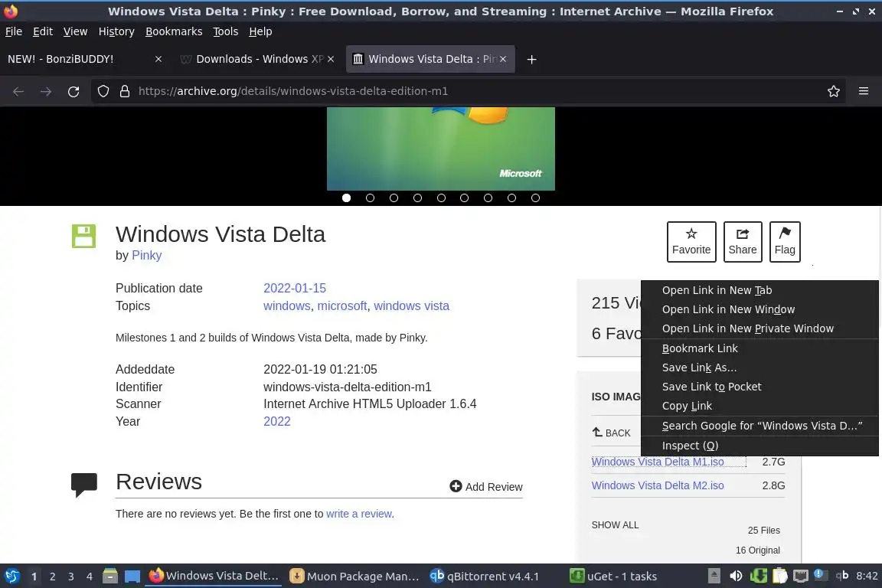Click the Favorite star button
Viewport: 882px width, 588px height.
691,242
